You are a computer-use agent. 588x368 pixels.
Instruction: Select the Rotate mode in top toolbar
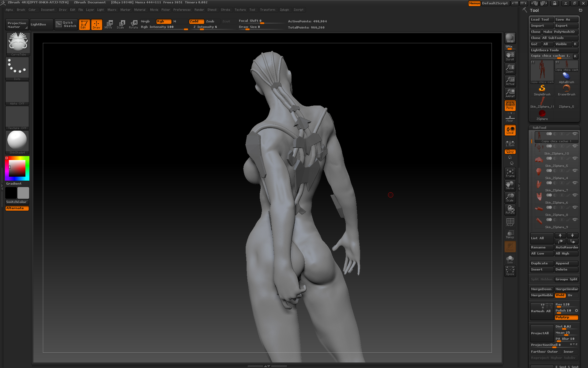[x=133, y=24]
